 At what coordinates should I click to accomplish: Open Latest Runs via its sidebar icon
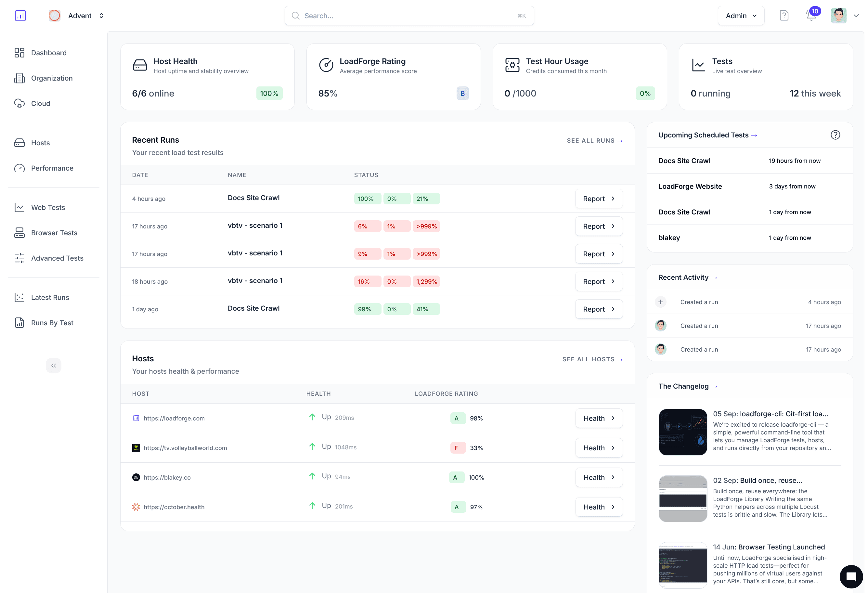(x=20, y=297)
